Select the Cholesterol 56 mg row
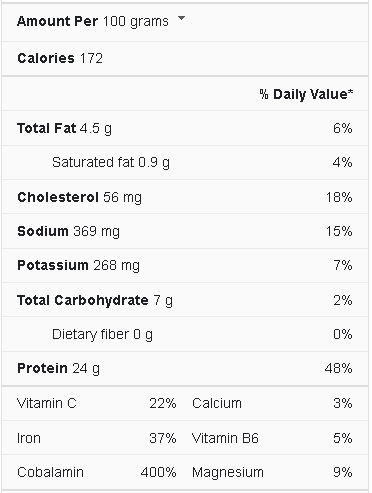Screen dimensions: 372x493 185,197
